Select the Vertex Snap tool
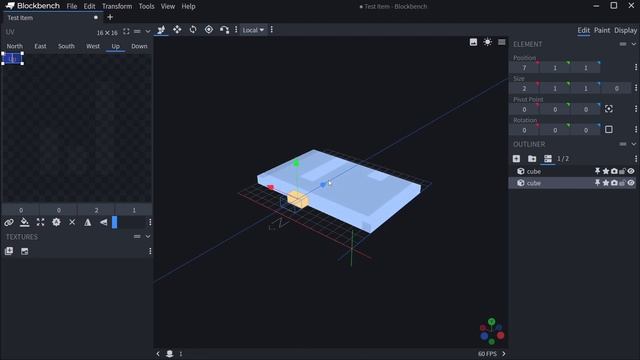 pos(224,30)
